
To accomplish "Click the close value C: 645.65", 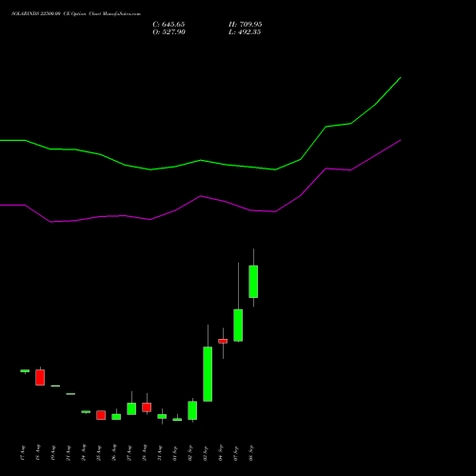I will pos(169,25).
